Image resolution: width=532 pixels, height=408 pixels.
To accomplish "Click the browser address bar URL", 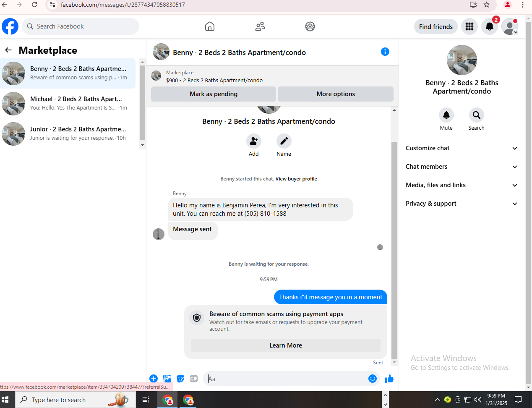I will click(123, 5).
